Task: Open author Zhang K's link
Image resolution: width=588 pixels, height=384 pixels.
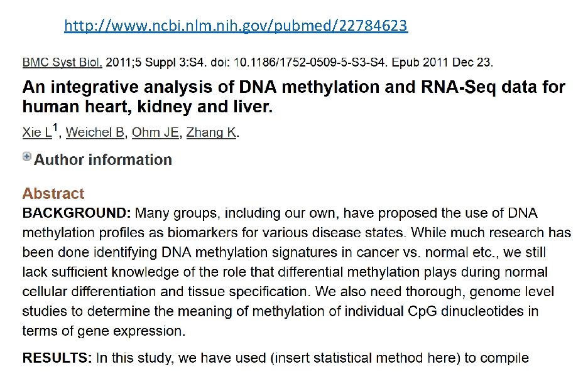Action: [x=212, y=132]
